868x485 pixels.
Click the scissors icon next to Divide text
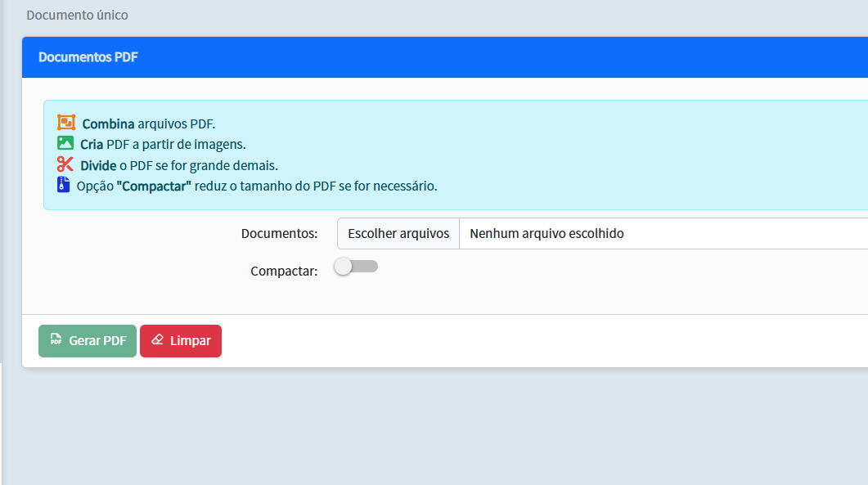(65, 164)
